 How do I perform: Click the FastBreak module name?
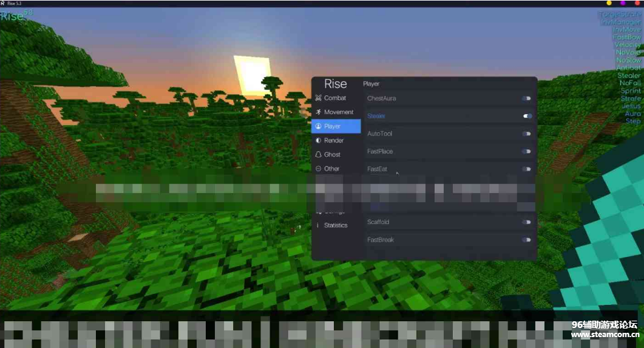381,240
